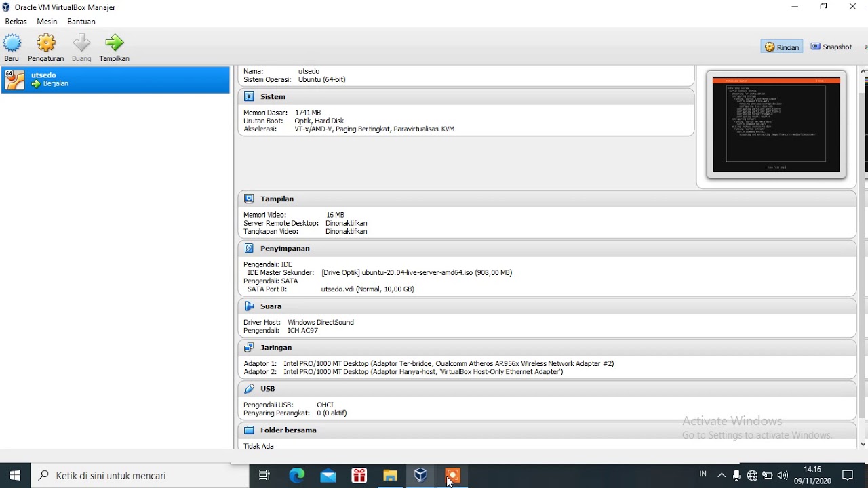
Task: Click the running VM window taskbar icon
Action: (x=452, y=476)
